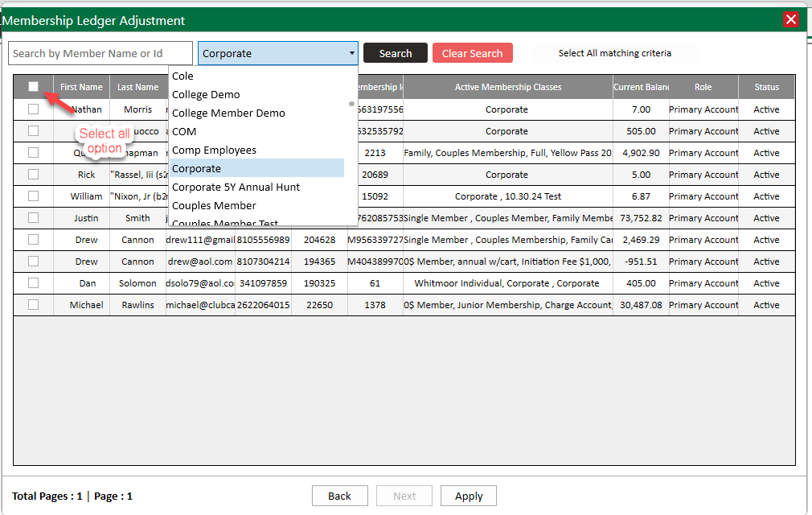Select the COM option in list
The image size is (812, 515).
pyautogui.click(x=184, y=132)
